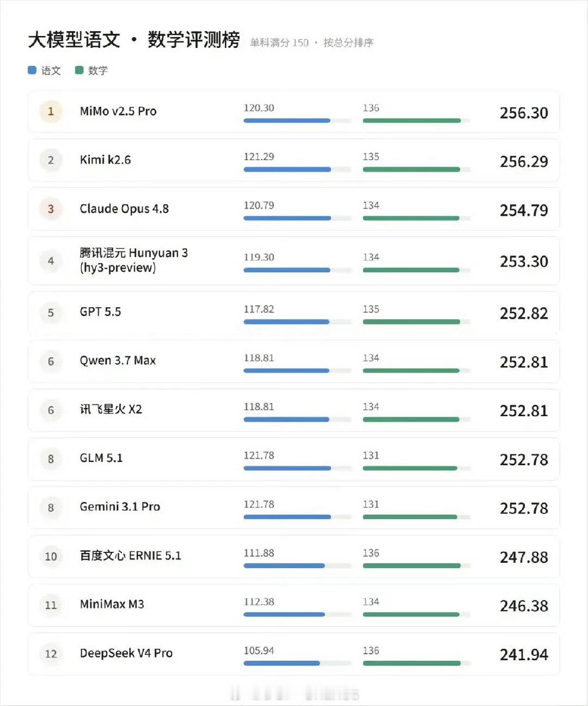Screen dimensions: 588x706
Task: Click the total score 252.82
Action: tap(524, 313)
